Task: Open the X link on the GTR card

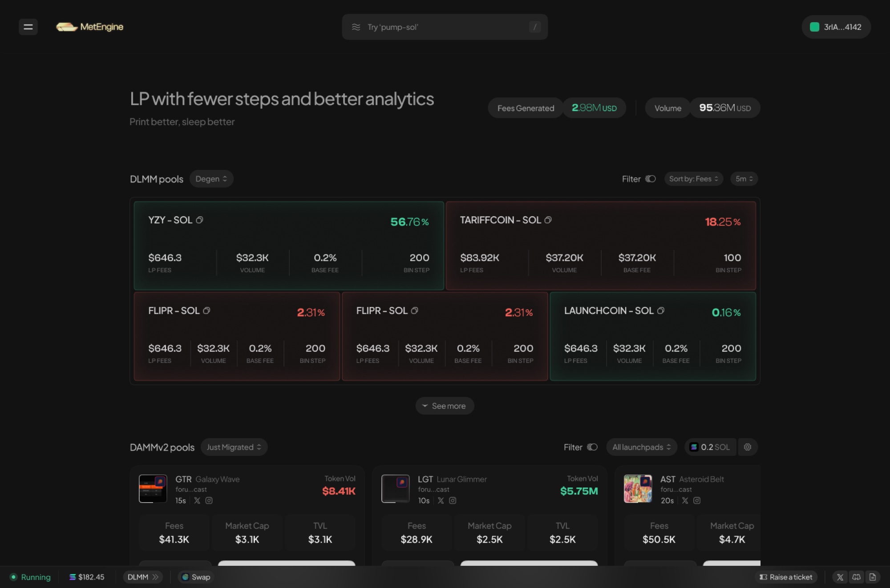Action: tap(197, 500)
